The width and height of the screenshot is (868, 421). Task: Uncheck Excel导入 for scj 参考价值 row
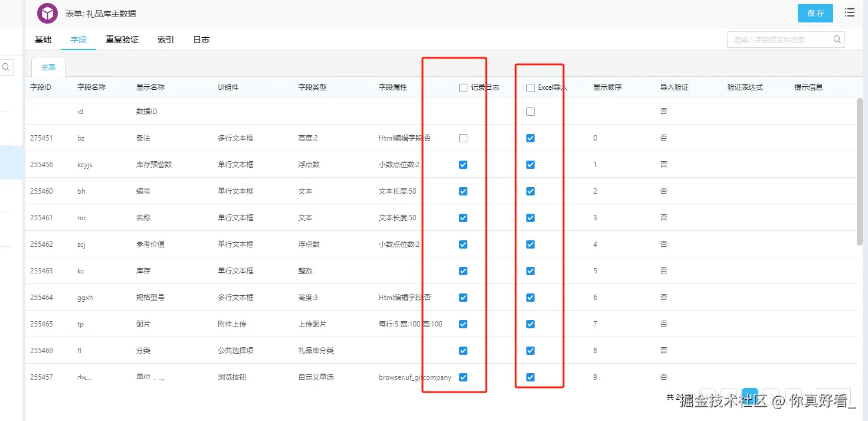530,244
